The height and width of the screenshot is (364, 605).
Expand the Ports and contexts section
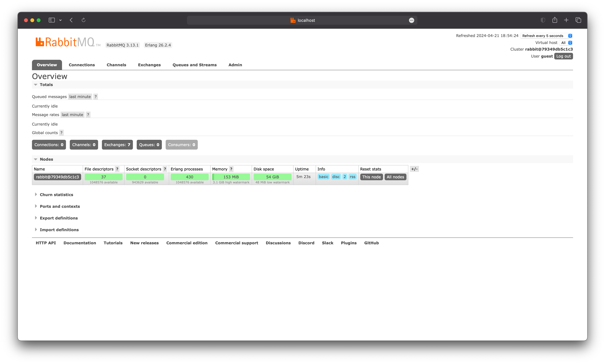click(60, 206)
